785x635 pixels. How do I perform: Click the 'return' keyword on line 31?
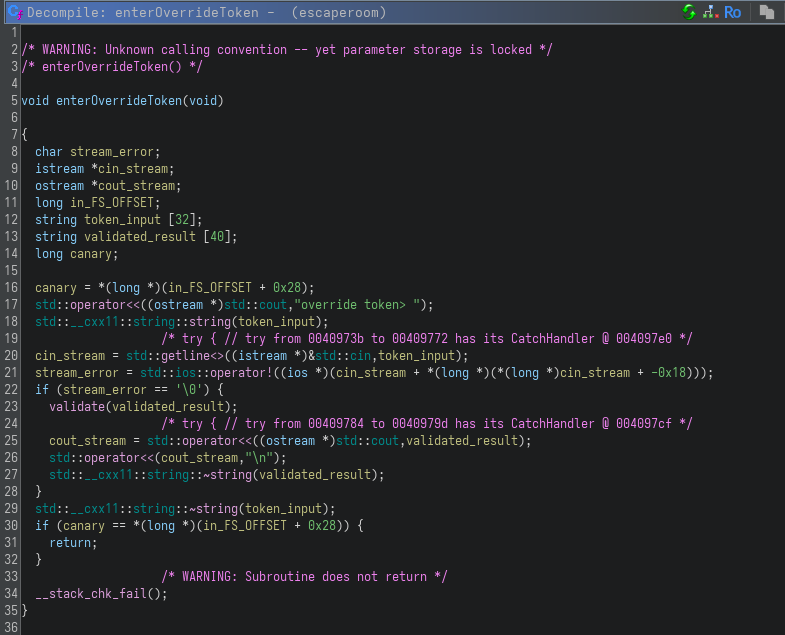[x=70, y=543]
